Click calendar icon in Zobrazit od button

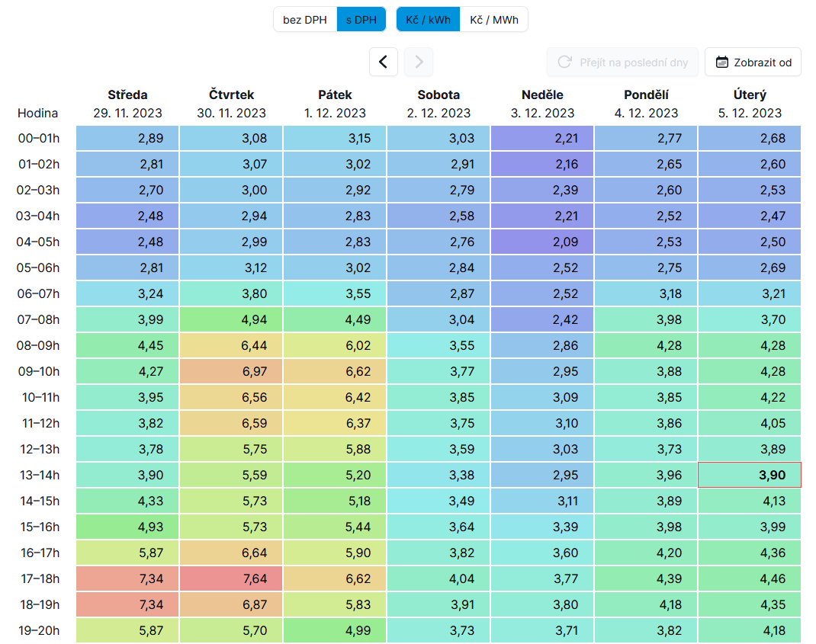(722, 62)
